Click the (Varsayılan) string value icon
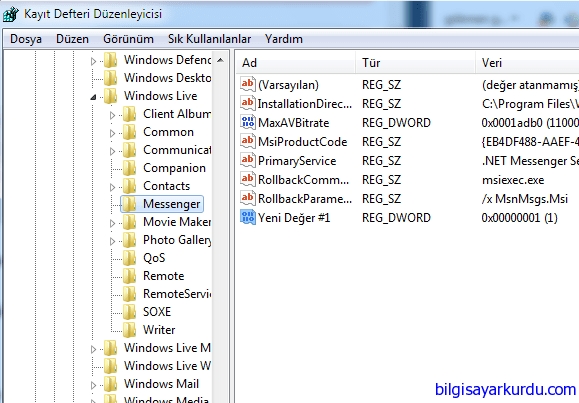579x403 pixels. (x=247, y=84)
